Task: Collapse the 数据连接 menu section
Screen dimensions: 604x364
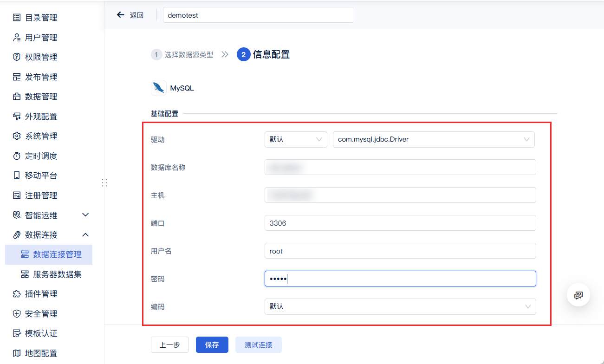Action: [x=85, y=235]
